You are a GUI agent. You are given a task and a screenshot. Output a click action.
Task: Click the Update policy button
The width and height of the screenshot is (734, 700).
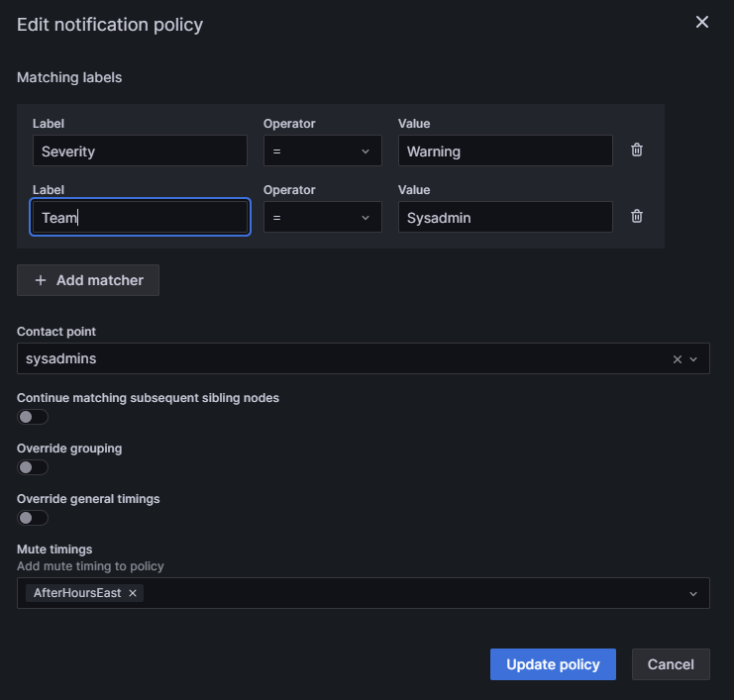click(x=553, y=664)
